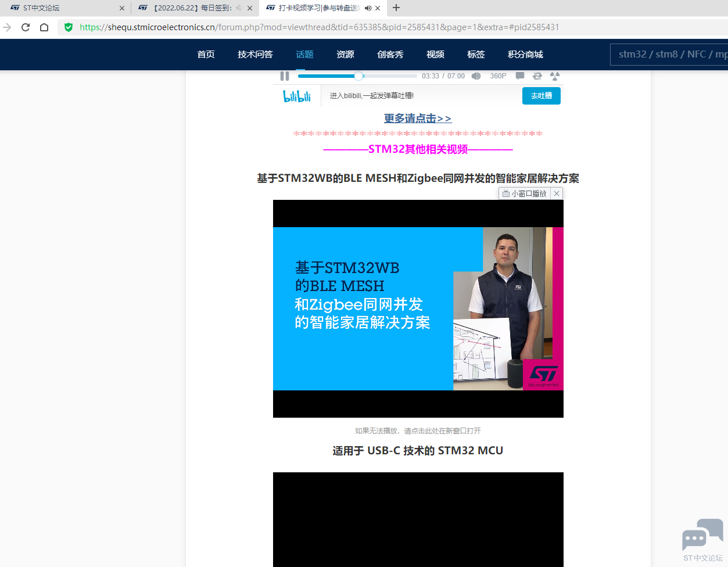
Task: Mute tab audio speaker icon
Action: point(368,8)
